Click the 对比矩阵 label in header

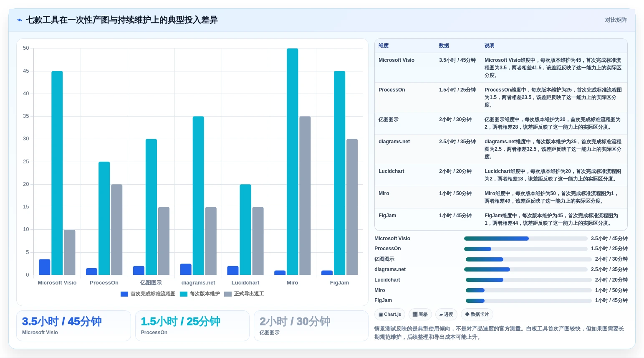(x=616, y=20)
